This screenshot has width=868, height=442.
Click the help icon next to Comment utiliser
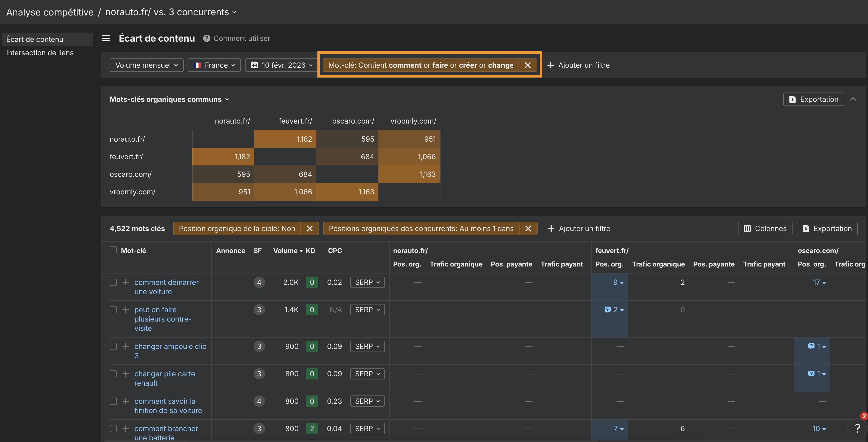(207, 38)
